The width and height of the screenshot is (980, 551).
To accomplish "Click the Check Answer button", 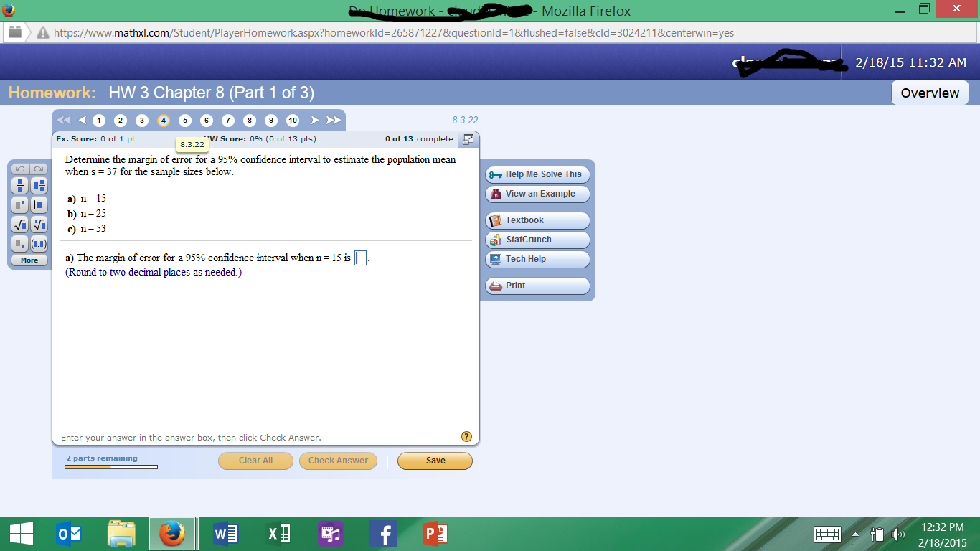I will (338, 461).
